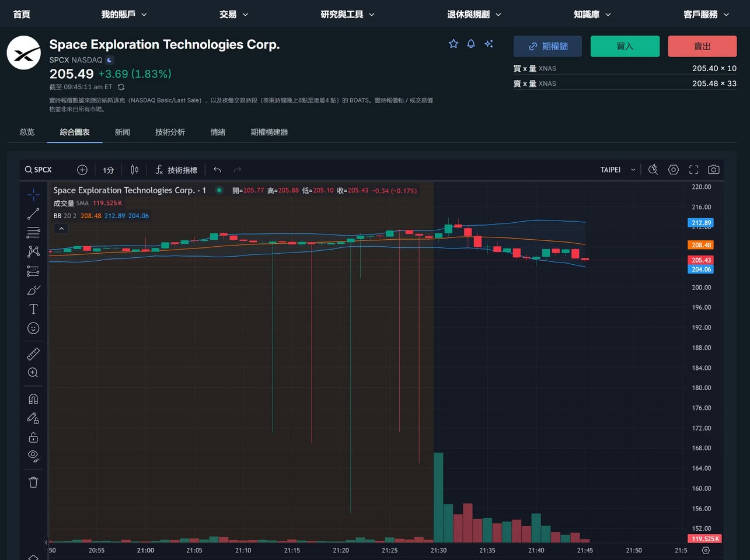
Task: Toggle lock all drawing tools
Action: [x=33, y=437]
